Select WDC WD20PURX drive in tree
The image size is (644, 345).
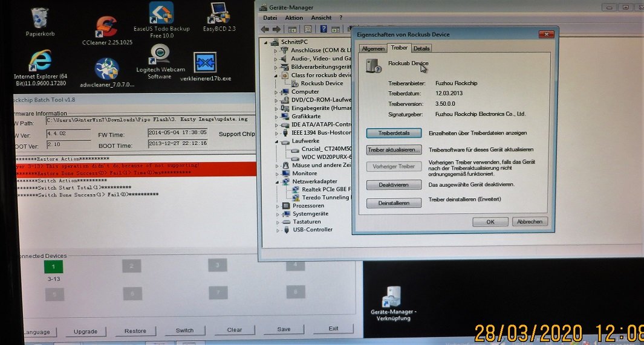[322, 156]
